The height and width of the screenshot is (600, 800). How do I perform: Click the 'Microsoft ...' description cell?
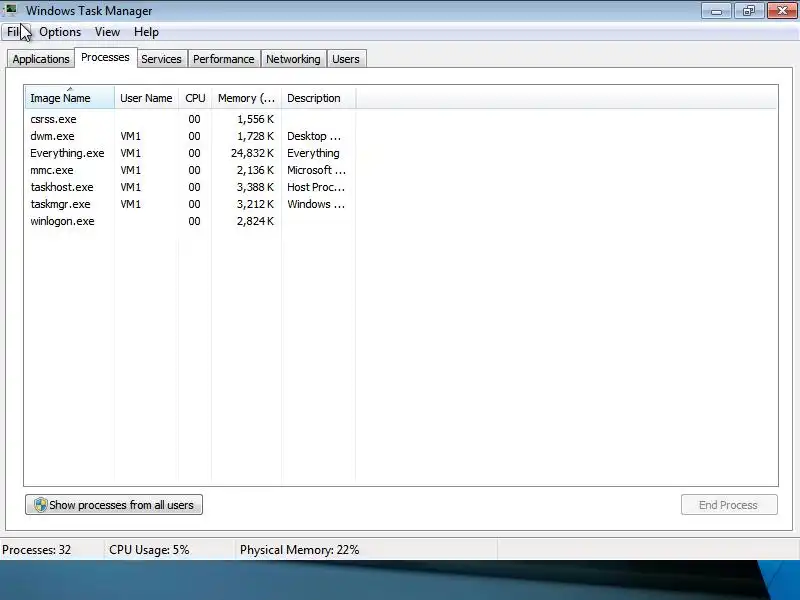point(316,170)
